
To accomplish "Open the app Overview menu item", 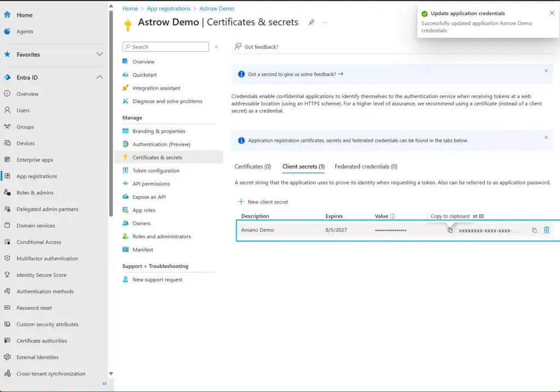I will (143, 61).
